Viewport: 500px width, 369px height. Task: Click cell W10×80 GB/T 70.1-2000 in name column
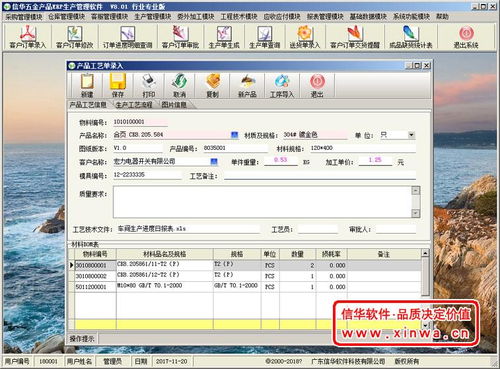tap(165, 287)
